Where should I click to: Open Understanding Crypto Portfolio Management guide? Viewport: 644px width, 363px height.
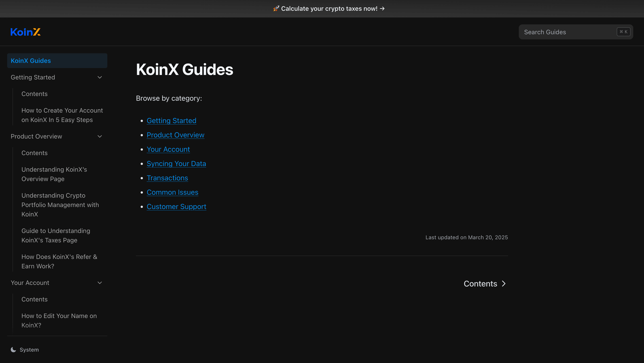[x=60, y=205]
